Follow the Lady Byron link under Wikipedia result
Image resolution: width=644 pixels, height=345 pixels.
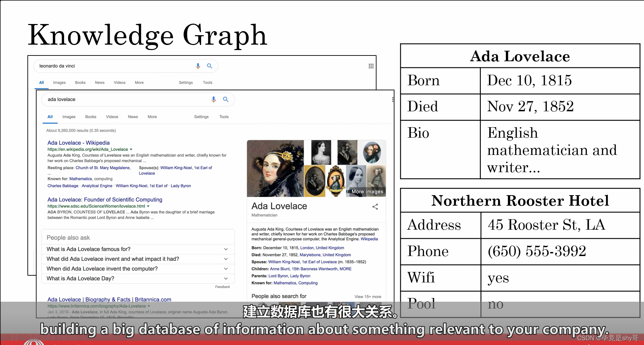(181, 186)
